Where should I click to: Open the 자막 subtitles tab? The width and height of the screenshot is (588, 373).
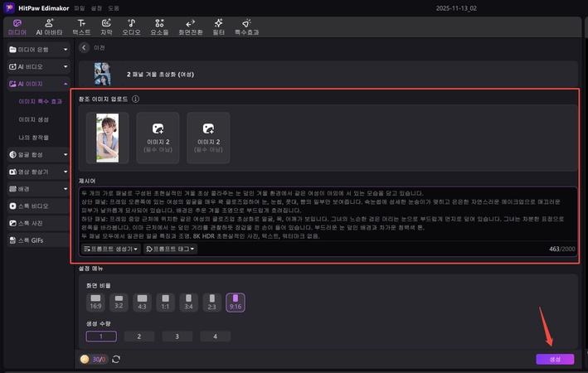[x=106, y=27]
